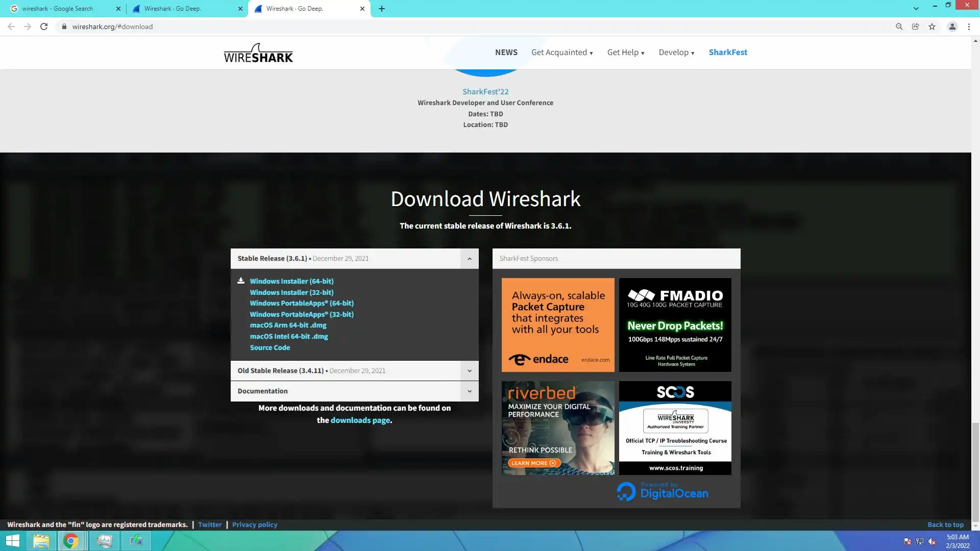Open the Chrome profile avatar icon

[x=952, y=27]
